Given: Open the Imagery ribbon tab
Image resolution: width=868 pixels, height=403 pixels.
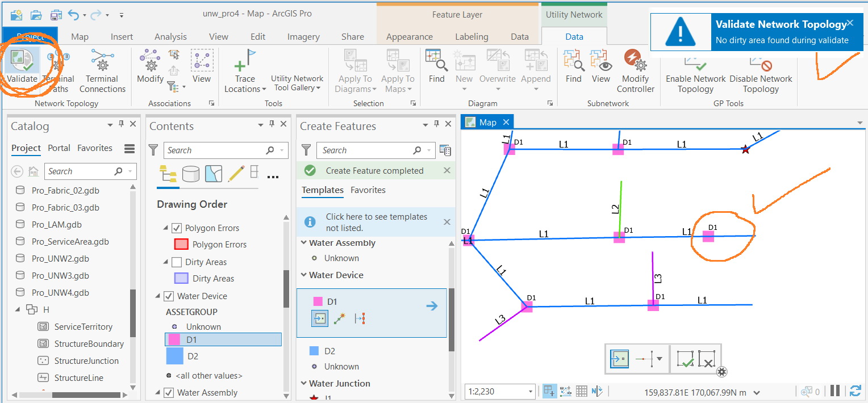Looking at the screenshot, I should [303, 36].
